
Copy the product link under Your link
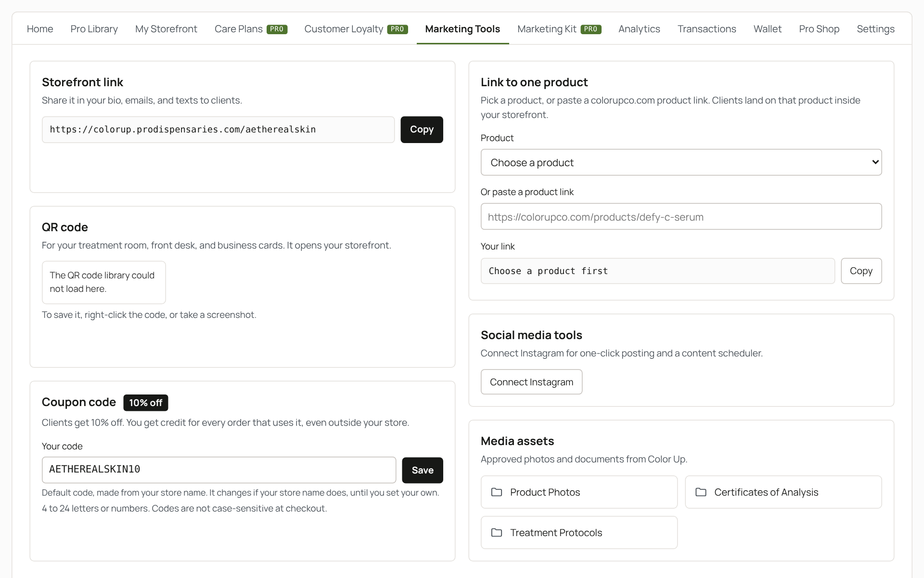[x=861, y=271]
